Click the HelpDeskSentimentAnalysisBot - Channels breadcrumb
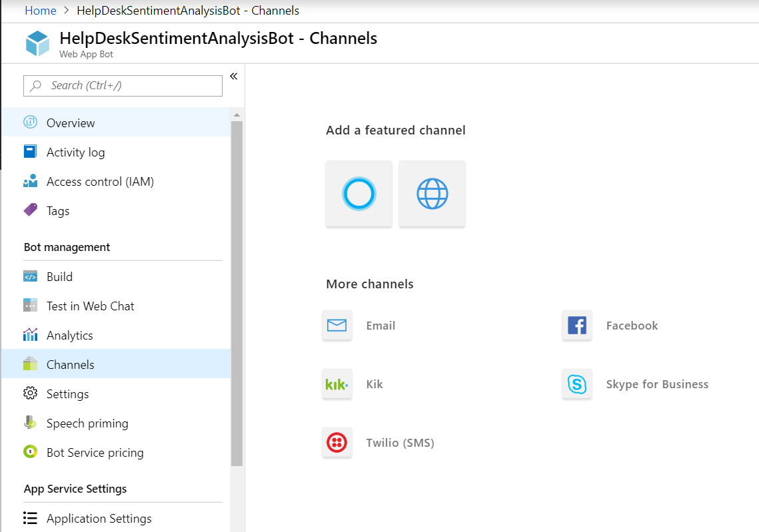 (x=188, y=11)
